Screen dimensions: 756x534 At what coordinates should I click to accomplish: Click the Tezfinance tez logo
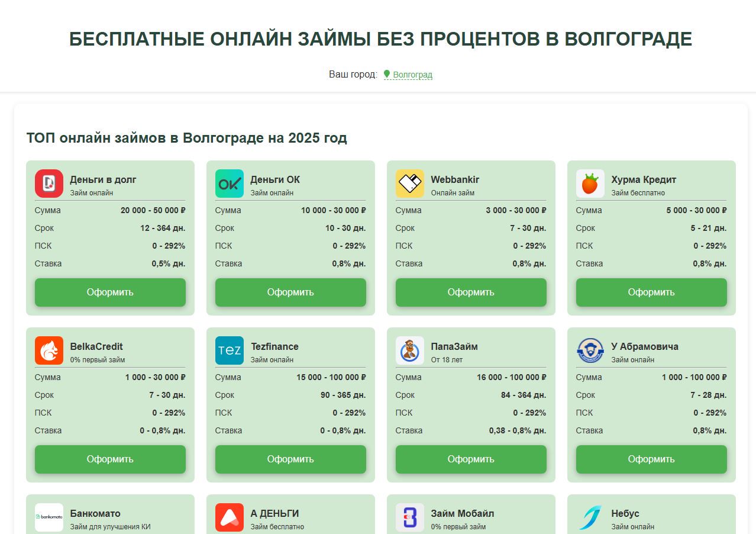click(229, 350)
